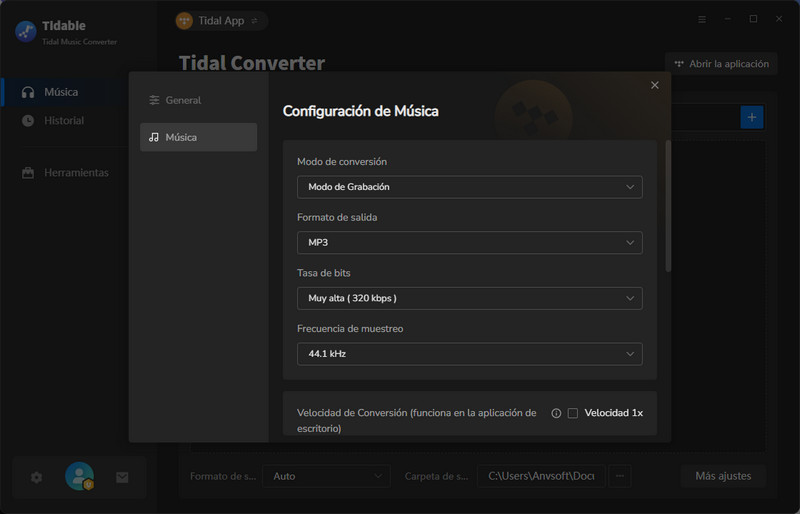Viewport: 800px width, 514px height.
Task: Enable the Velocidad 1x checkbox
Action: click(573, 413)
